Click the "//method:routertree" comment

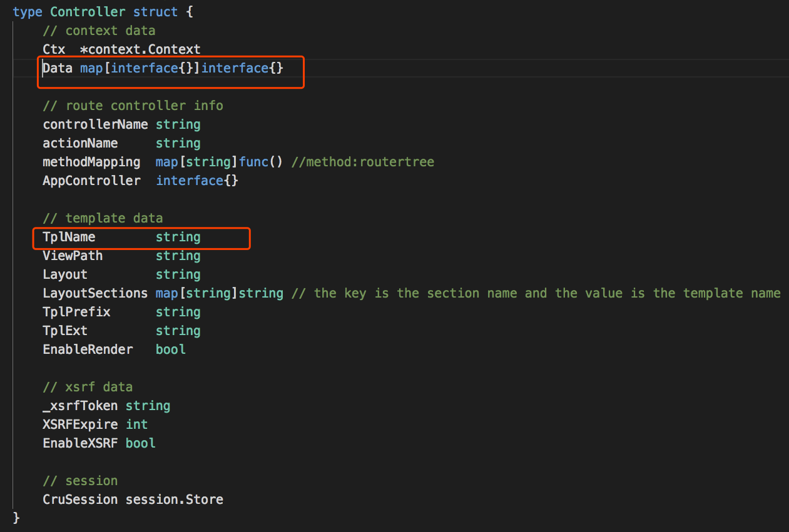(363, 162)
